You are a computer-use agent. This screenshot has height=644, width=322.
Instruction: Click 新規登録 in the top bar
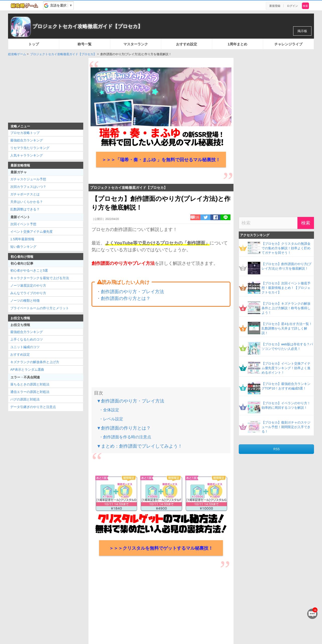(x=275, y=6)
